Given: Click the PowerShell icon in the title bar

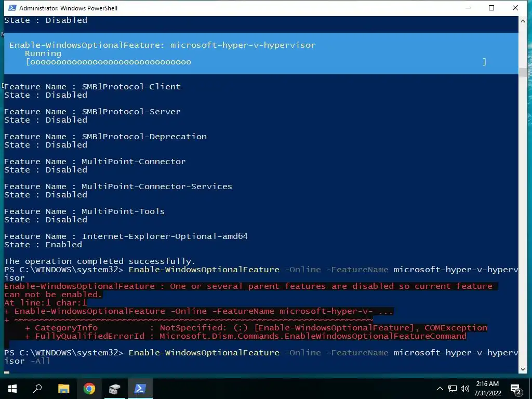Looking at the screenshot, I should click(x=12, y=8).
